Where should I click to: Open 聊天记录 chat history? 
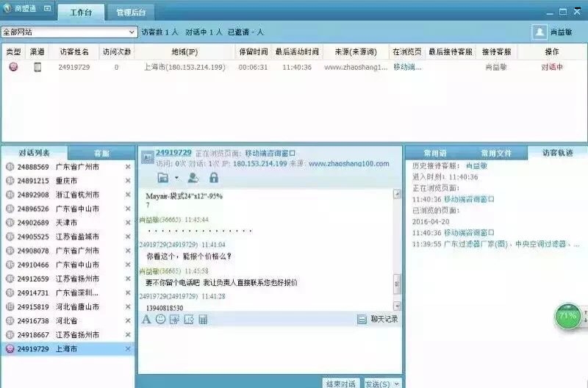[378, 319]
